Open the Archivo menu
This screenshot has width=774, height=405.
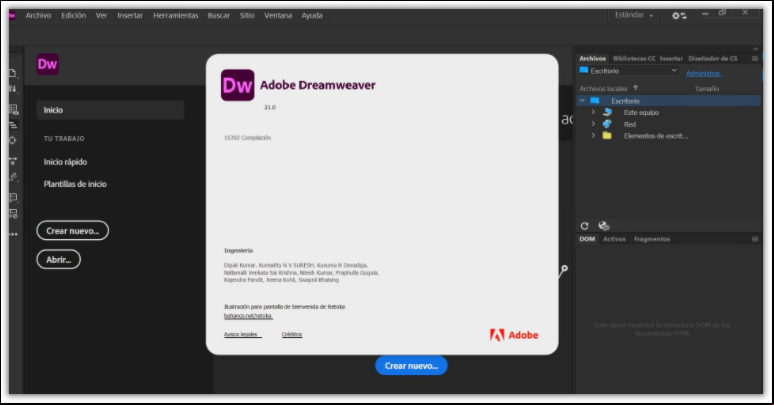coord(39,15)
